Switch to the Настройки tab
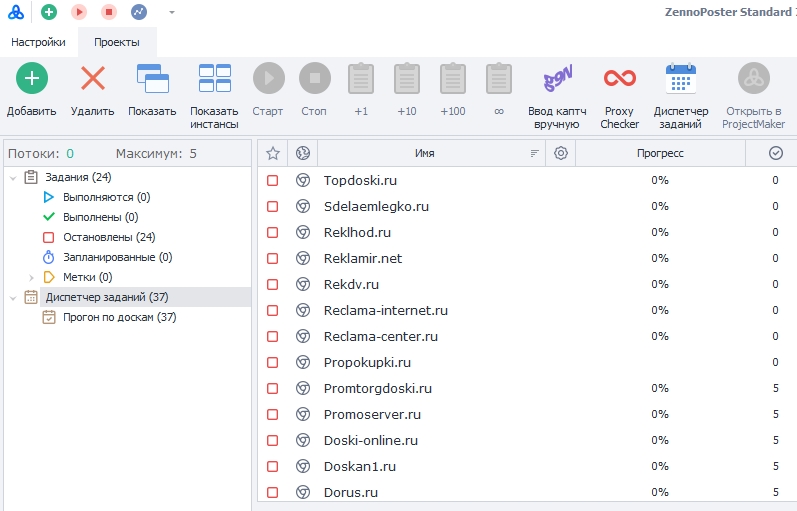The width and height of the screenshot is (797, 511). 38,42
